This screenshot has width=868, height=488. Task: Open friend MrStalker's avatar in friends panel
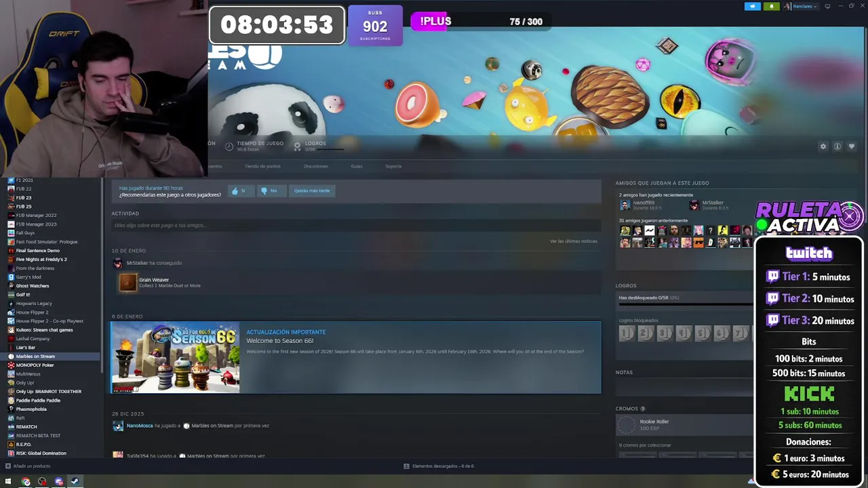point(694,205)
